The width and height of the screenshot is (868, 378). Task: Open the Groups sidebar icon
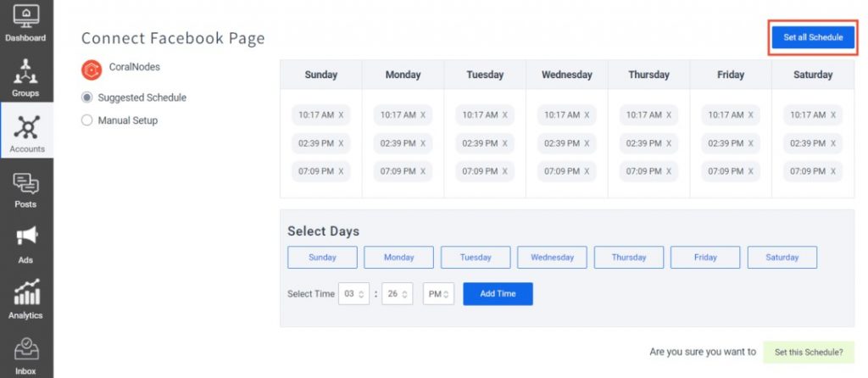(x=26, y=71)
